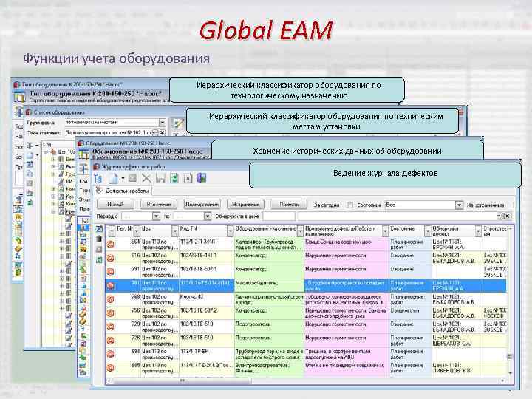Save using the floppy disk toolbar icon

tap(160, 178)
